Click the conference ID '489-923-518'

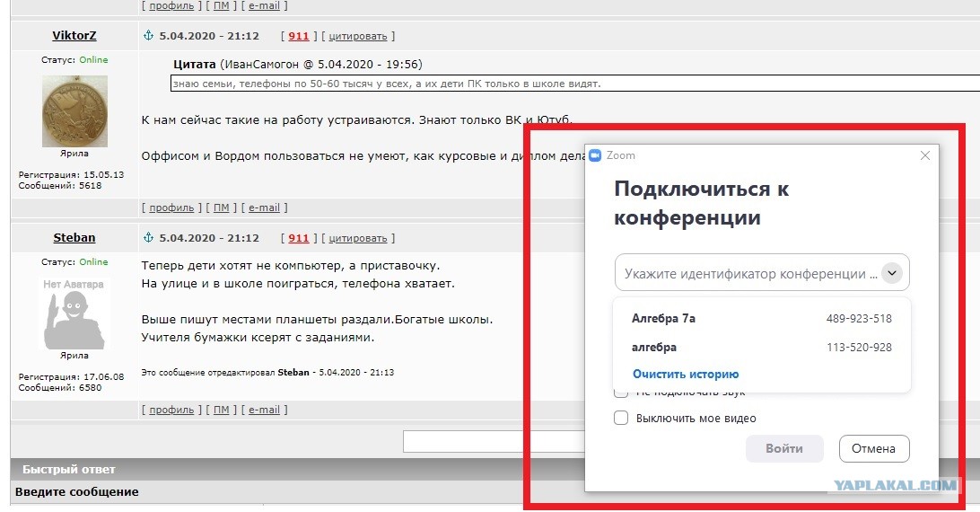859,319
